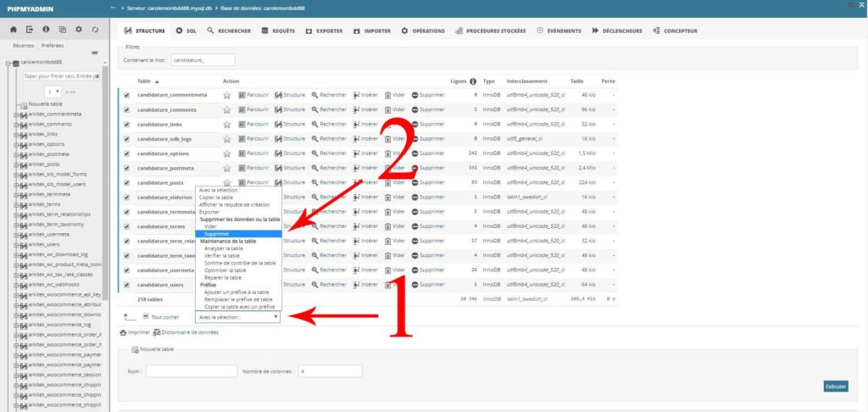Expand the arkitek_options tree node
868x412 pixels.
[16, 144]
